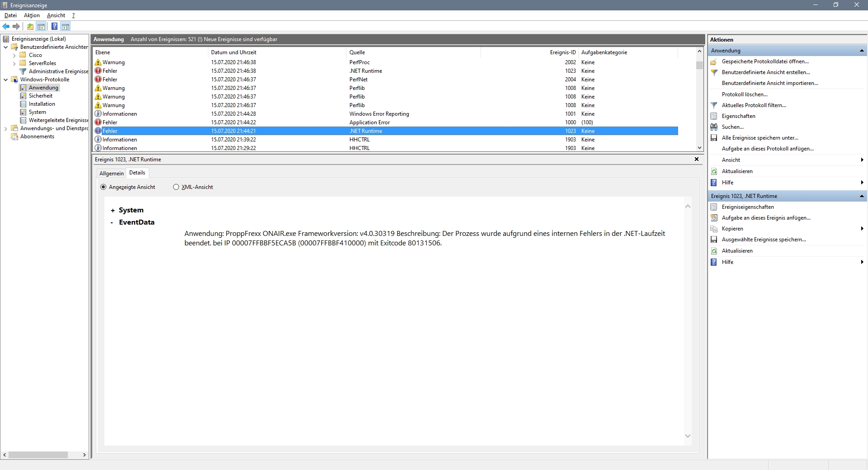The width and height of the screenshot is (868, 470).
Task: Switch to the Allgemein tab
Action: 111,174
